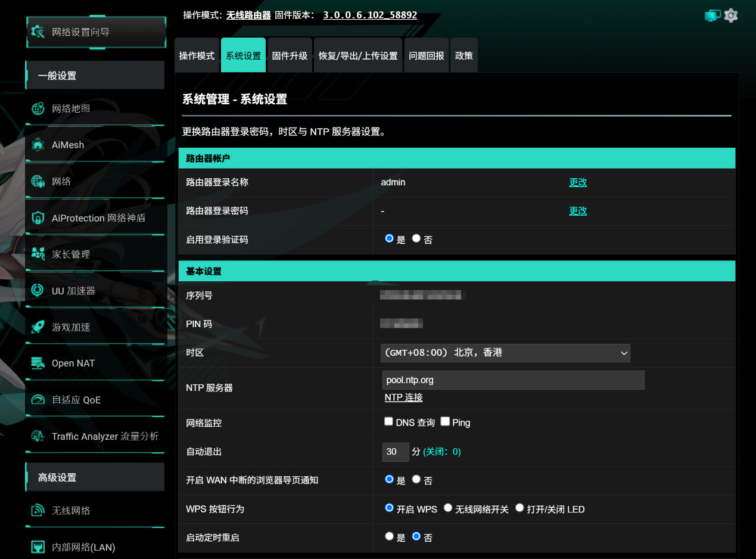The image size is (756, 559).
Task: Open the 时区 timezone dropdown
Action: 505,353
